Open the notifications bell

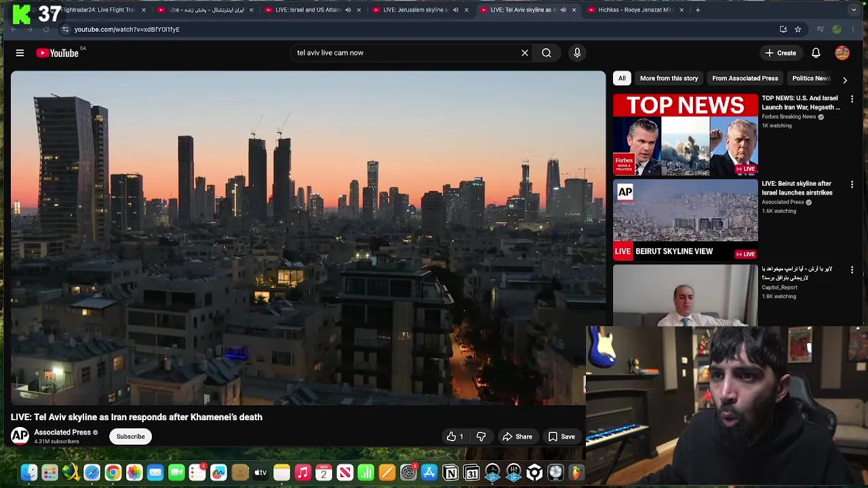click(x=816, y=53)
